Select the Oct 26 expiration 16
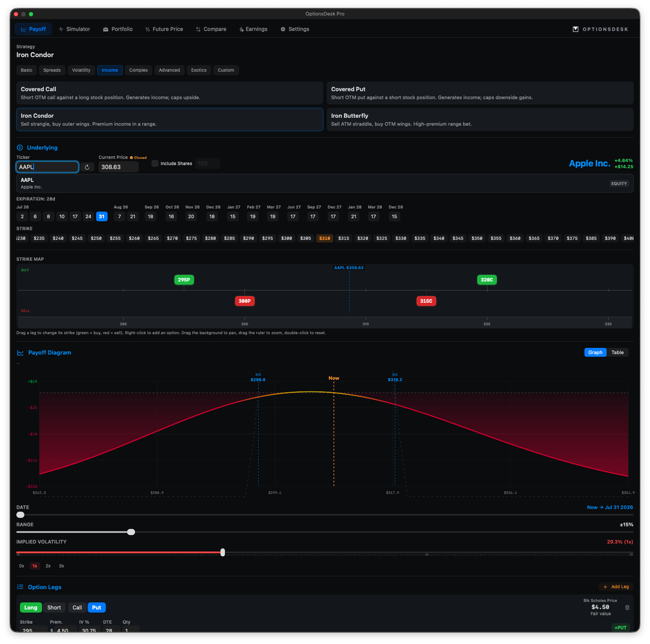This screenshot has width=650, height=644. tap(171, 216)
